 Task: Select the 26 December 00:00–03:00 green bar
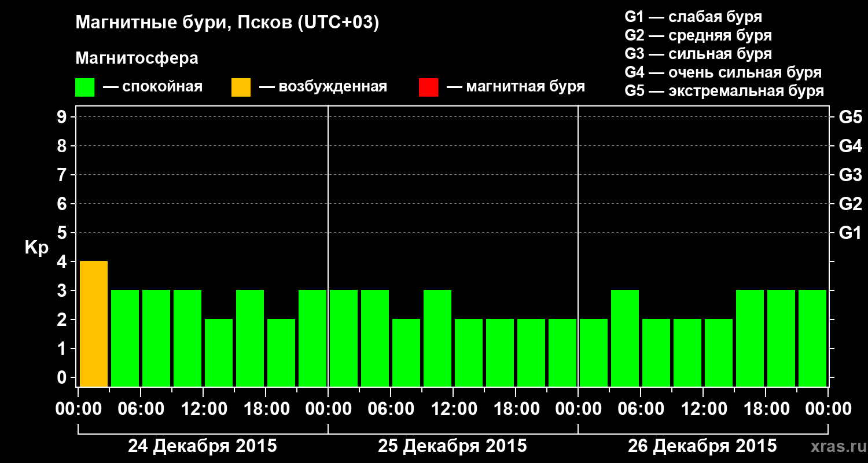[594, 353]
